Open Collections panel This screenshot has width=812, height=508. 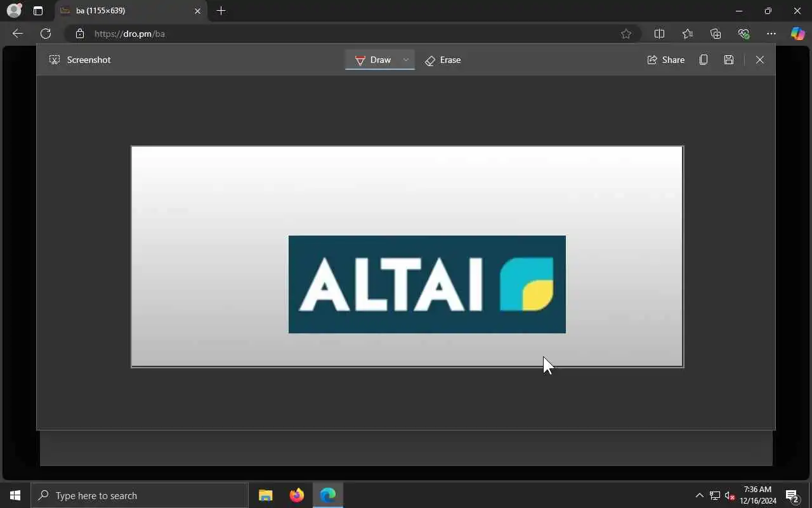pos(716,34)
